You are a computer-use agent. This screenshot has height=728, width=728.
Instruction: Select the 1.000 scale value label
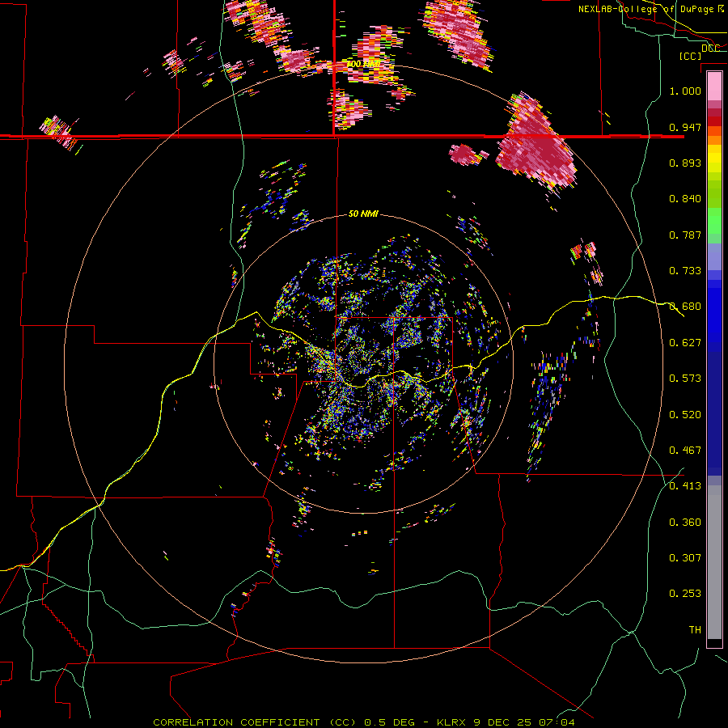[x=685, y=91]
